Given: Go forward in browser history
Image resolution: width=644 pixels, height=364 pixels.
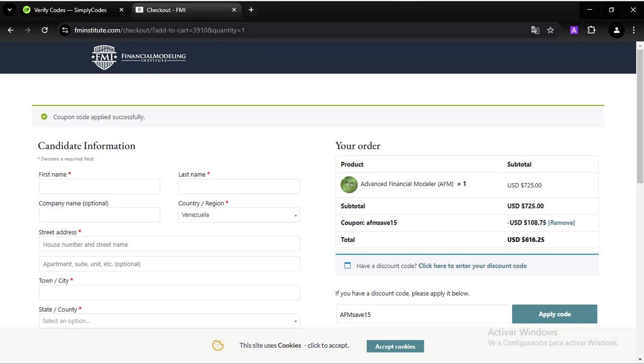Looking at the screenshot, I should (27, 30).
